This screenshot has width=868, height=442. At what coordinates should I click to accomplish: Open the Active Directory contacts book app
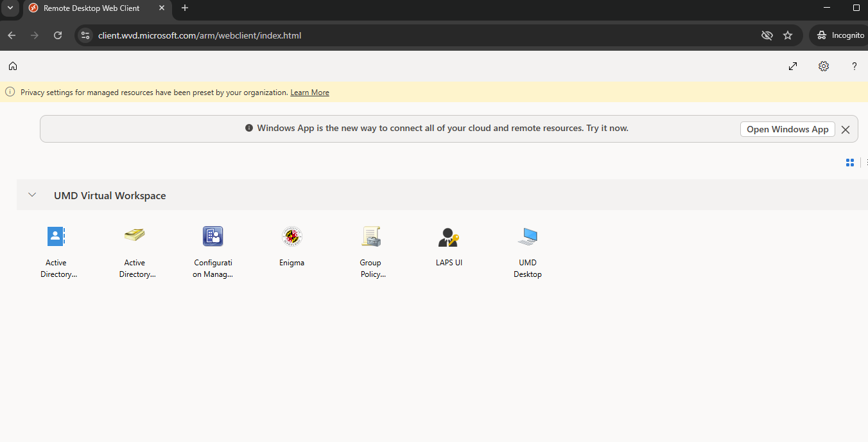[56, 237]
